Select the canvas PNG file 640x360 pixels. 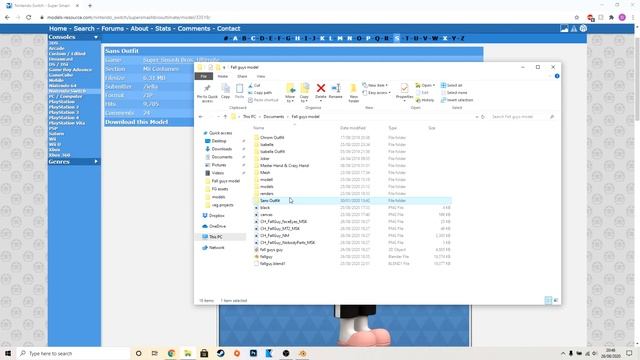(266, 215)
